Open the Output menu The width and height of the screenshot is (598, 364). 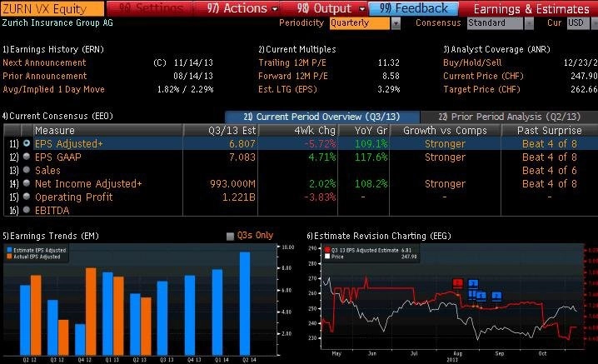click(331, 8)
